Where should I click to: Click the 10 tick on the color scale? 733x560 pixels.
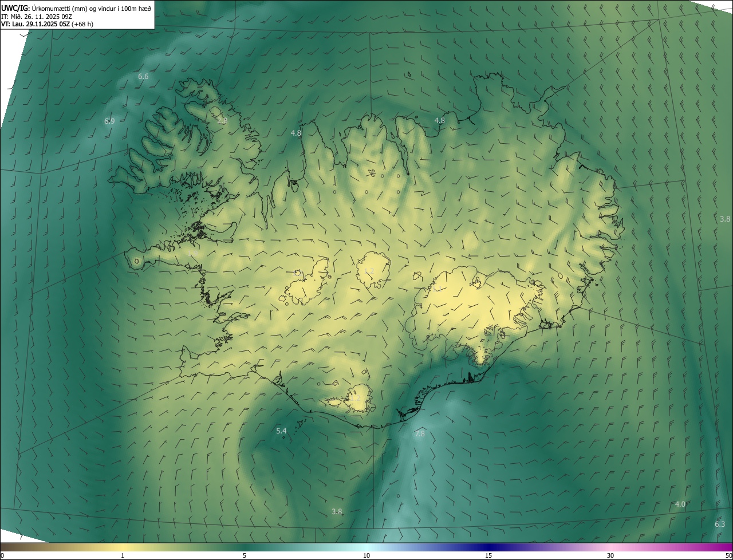tap(366, 555)
